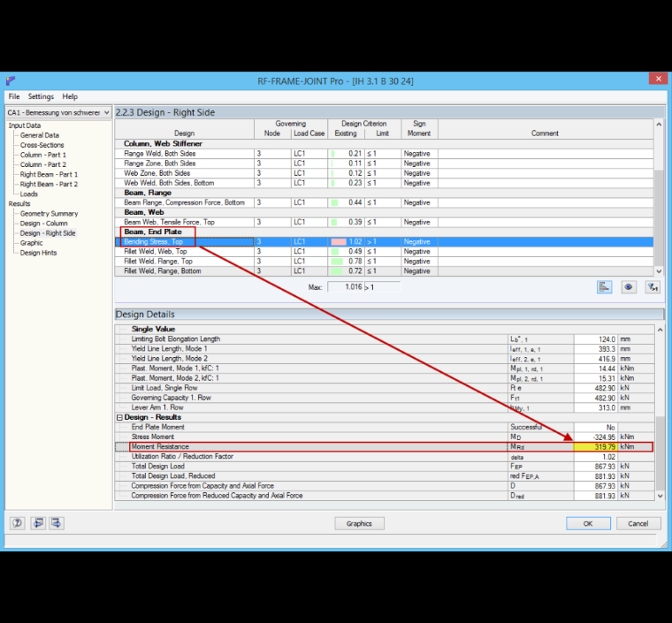This screenshot has height=623, width=672.
Task: Click the green 0.78 utilization bar
Action: click(x=337, y=262)
